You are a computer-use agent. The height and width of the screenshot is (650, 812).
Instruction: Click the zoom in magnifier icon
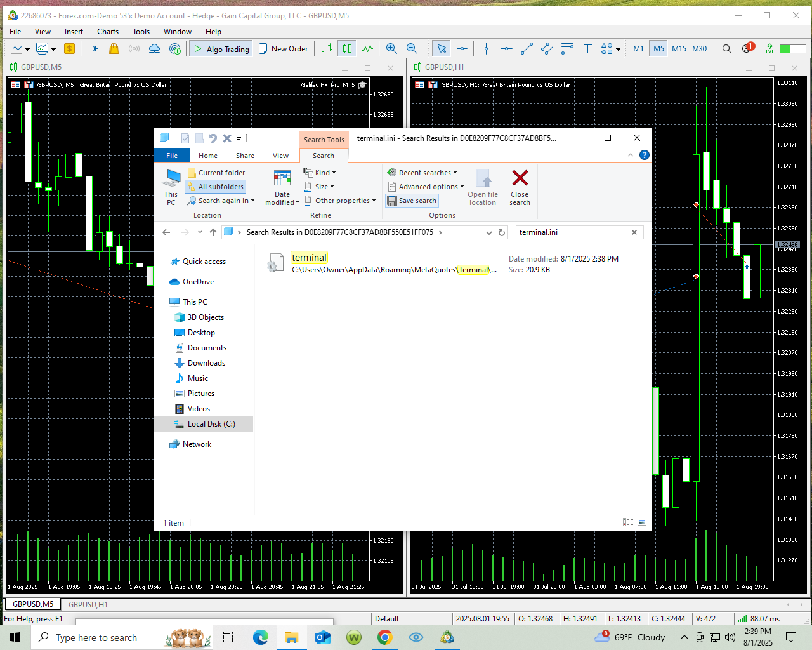[x=391, y=49]
